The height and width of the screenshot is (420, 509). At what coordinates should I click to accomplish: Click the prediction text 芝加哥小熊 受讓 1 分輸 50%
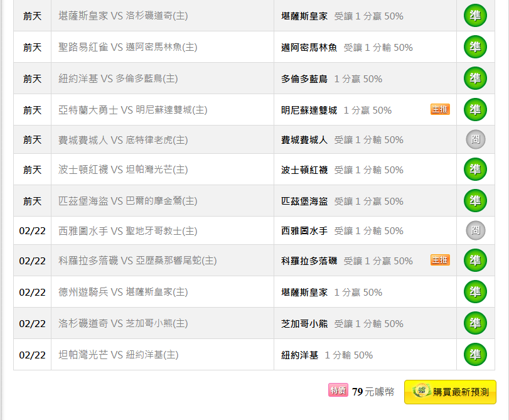pyautogui.click(x=342, y=323)
